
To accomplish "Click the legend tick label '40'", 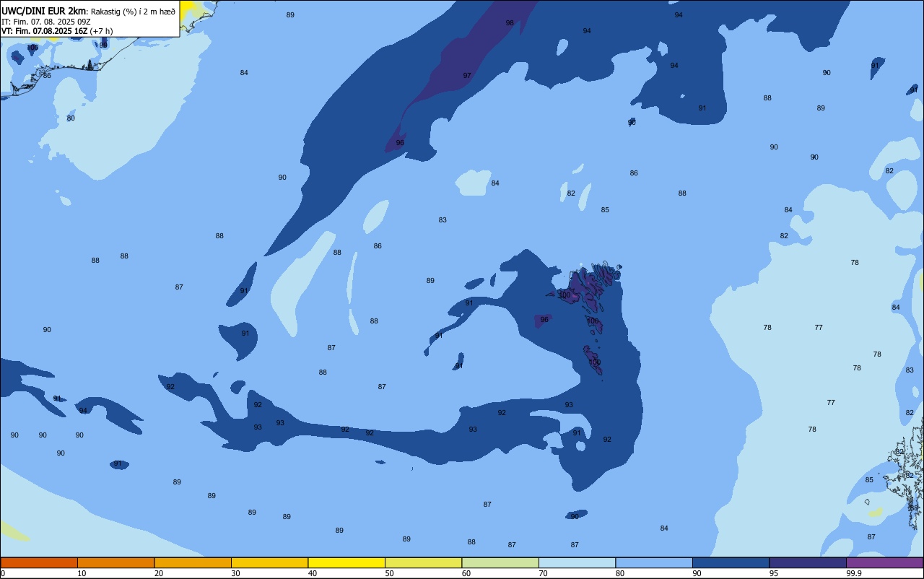I will pyautogui.click(x=313, y=573).
